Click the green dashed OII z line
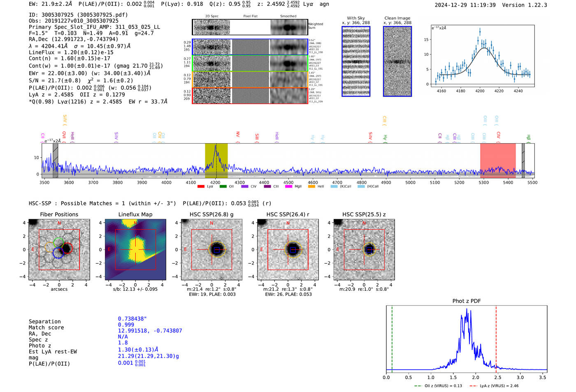This screenshot has height=392, width=576. pos(392,339)
